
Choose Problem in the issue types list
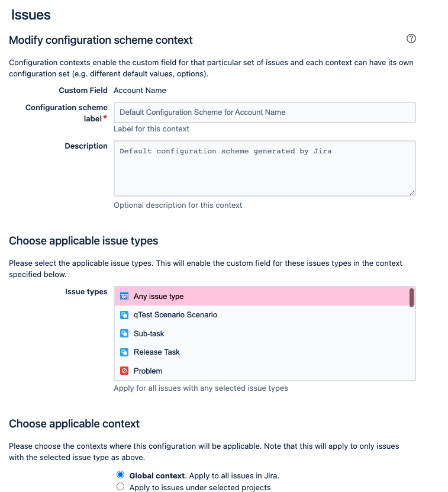click(x=262, y=371)
